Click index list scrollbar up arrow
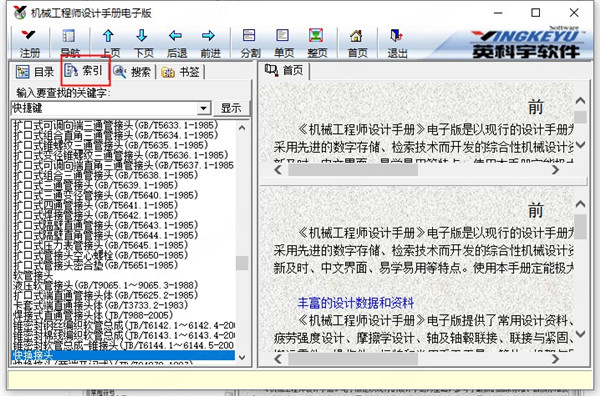Screen dimensions: 600x396 (x=242, y=128)
